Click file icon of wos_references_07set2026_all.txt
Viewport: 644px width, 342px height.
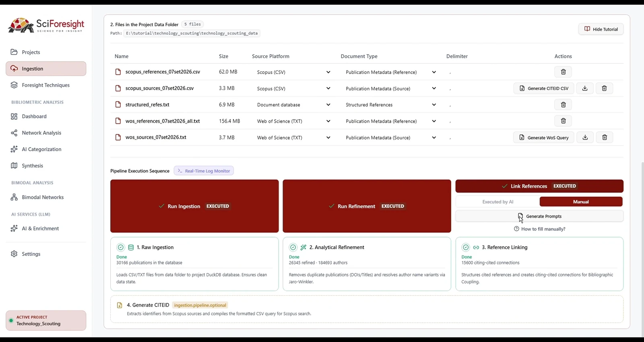[x=118, y=121]
